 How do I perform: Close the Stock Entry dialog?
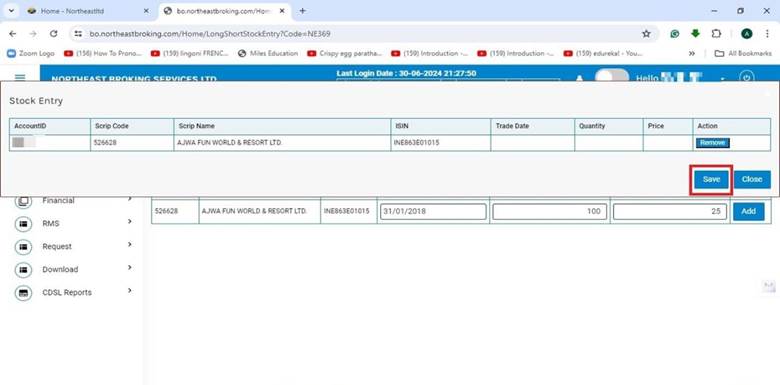point(752,180)
